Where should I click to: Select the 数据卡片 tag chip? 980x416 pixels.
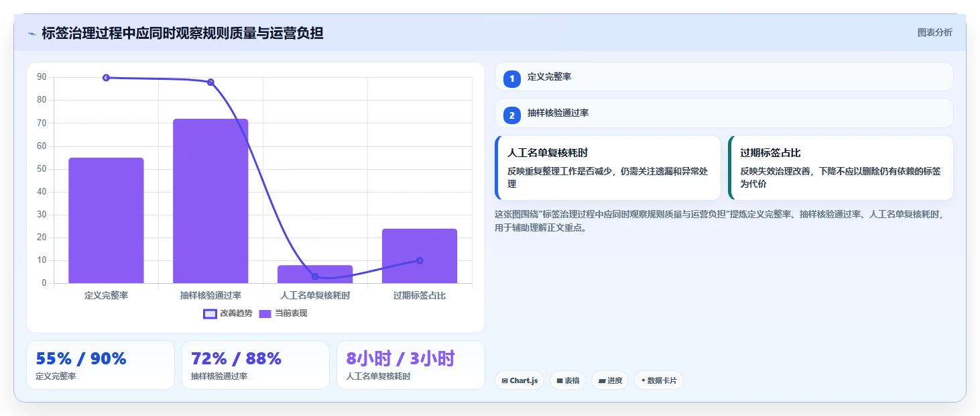659,380
